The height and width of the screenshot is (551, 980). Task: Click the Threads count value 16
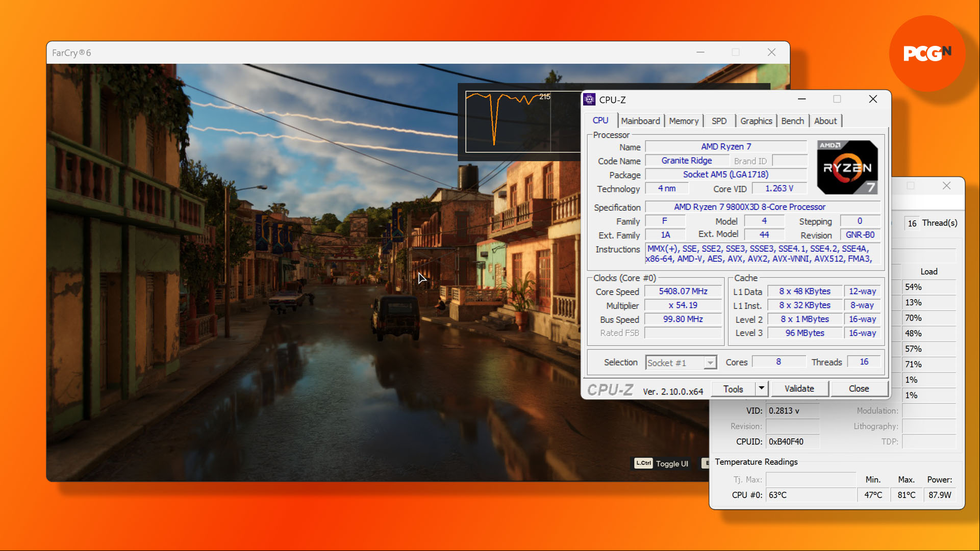pyautogui.click(x=864, y=362)
